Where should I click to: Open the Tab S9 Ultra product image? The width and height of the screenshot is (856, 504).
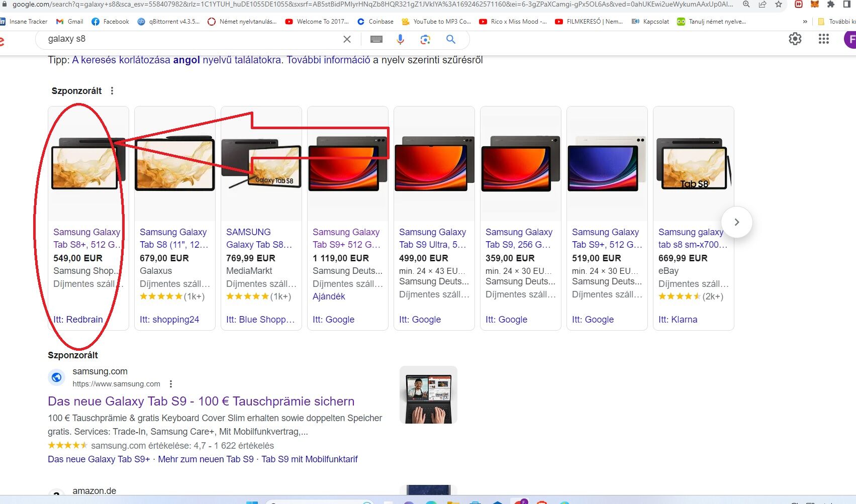(434, 164)
